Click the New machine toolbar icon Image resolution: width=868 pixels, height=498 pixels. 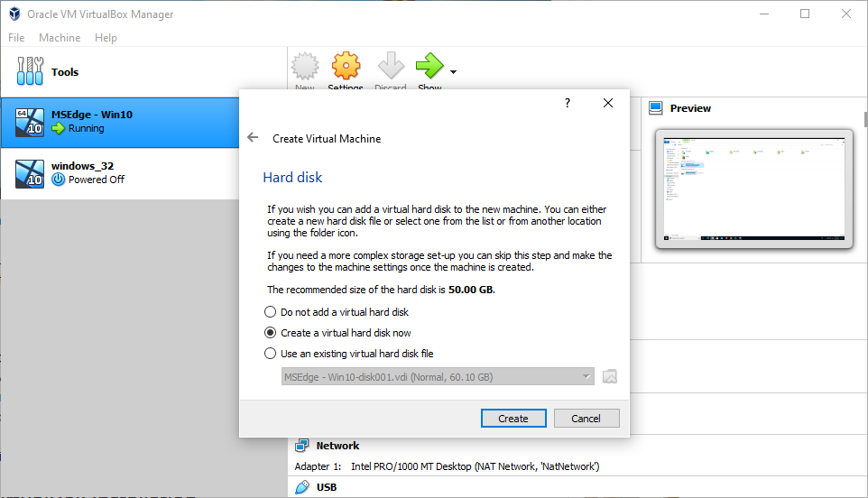305,67
